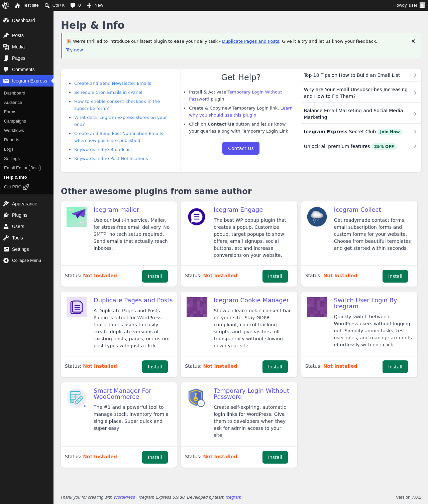
Task: Click the Pages icon in sidebar
Action: point(6,58)
